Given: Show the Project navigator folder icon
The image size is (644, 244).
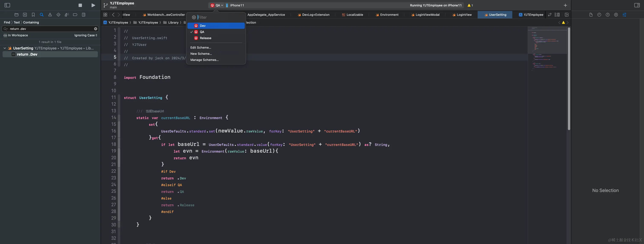Looking at the screenshot, I should point(16,15).
